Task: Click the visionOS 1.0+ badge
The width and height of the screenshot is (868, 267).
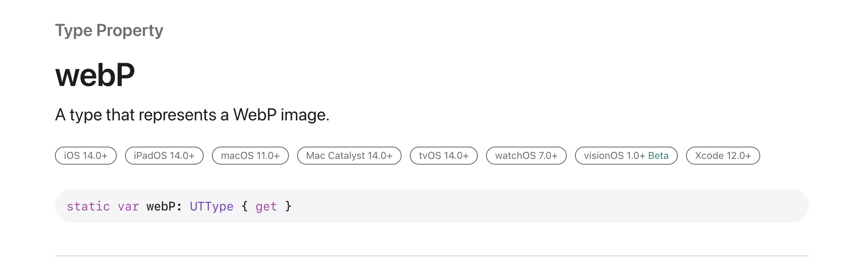Action: pyautogui.click(x=626, y=156)
